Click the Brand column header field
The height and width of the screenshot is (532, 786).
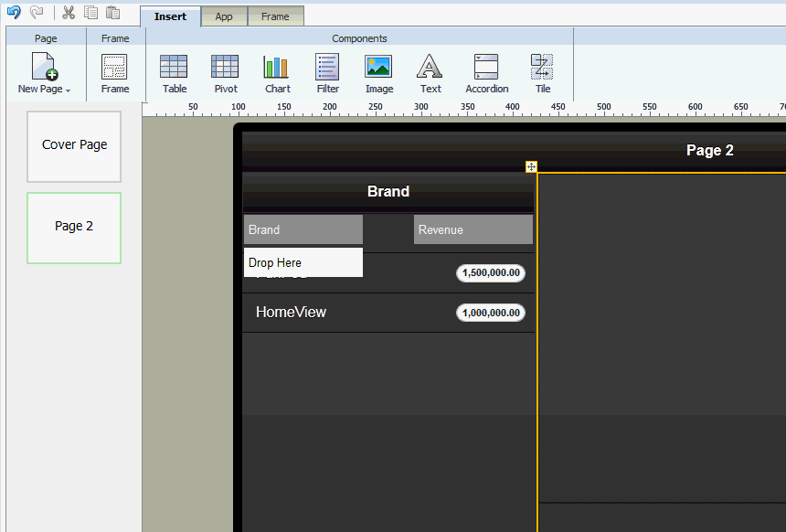pyautogui.click(x=303, y=229)
